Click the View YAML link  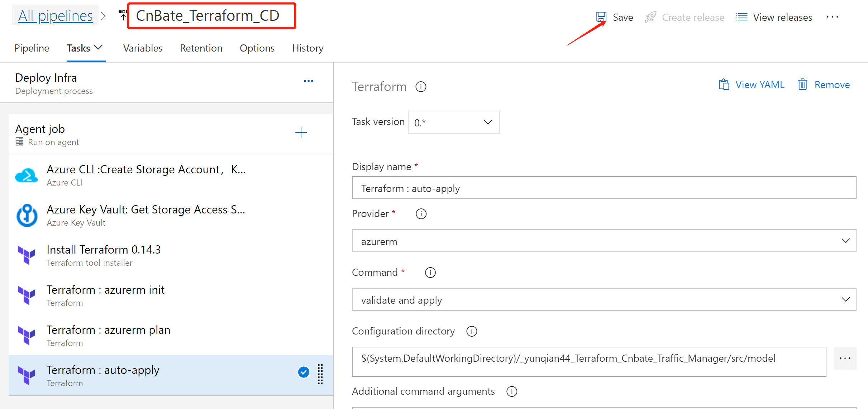(760, 85)
